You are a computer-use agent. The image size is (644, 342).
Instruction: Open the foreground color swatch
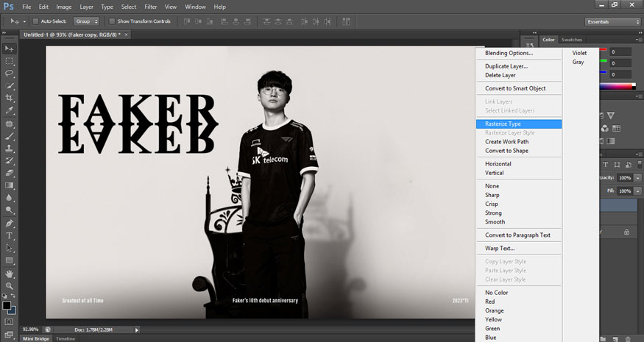[x=6, y=305]
